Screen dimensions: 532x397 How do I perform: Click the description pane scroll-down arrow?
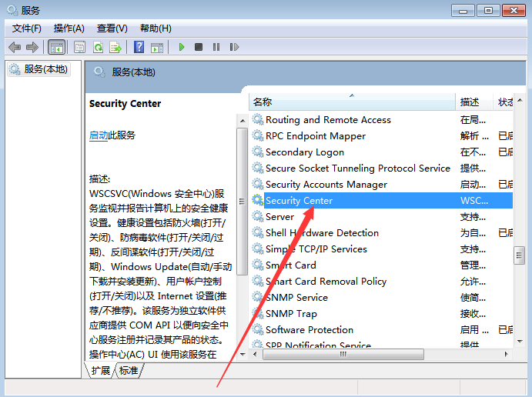243,355
